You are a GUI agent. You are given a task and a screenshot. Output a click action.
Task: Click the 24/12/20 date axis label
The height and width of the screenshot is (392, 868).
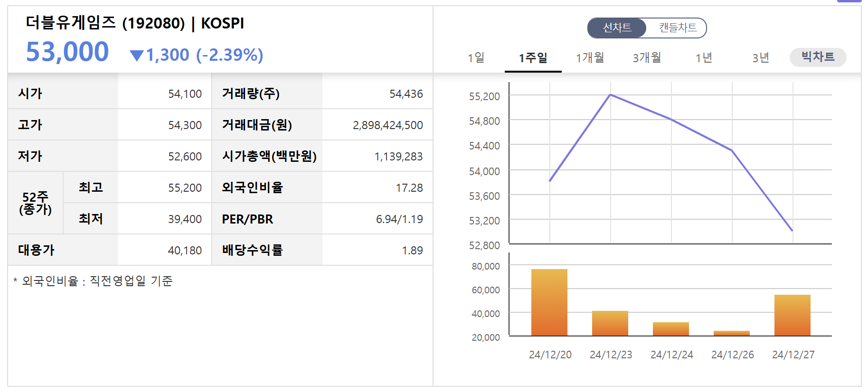(x=550, y=355)
